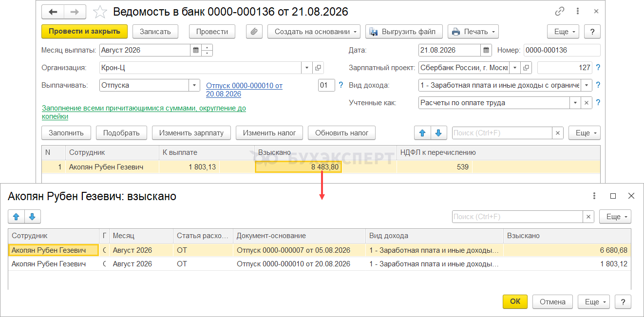Select К выплате cell 1 803,13

pos(189,167)
